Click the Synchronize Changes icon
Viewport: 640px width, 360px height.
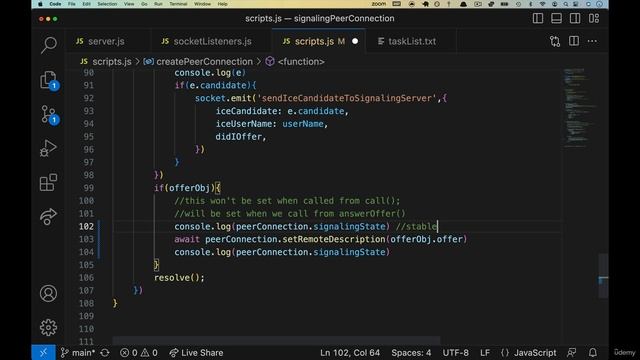[x=105, y=353]
